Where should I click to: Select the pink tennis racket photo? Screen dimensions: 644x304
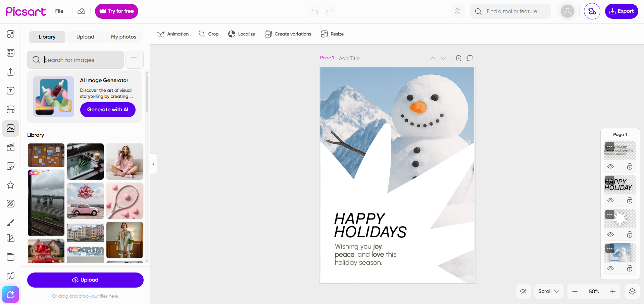[x=125, y=201]
